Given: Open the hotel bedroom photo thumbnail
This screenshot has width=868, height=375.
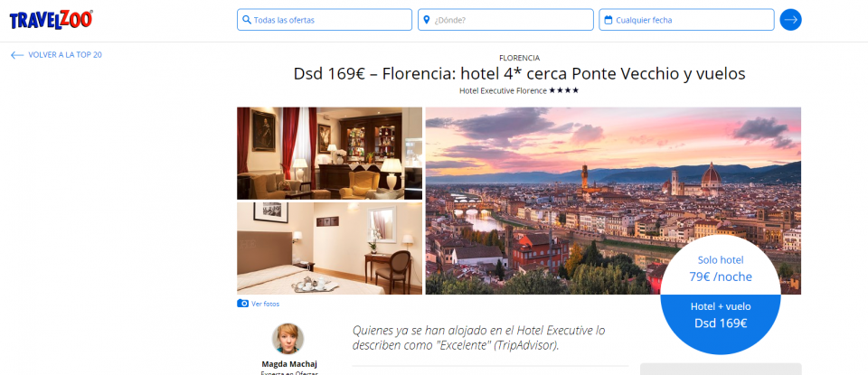Looking at the screenshot, I should pyautogui.click(x=329, y=248).
